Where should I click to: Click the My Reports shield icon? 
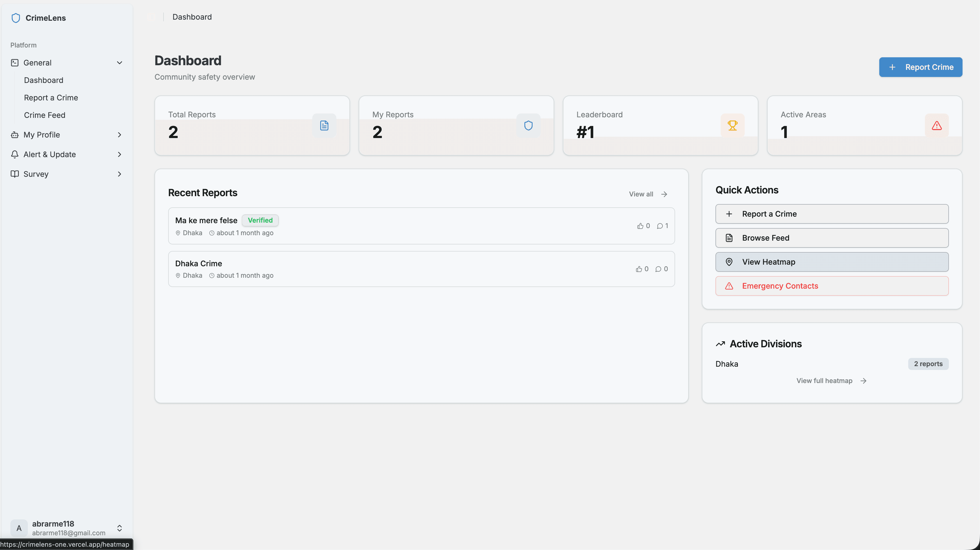(528, 125)
